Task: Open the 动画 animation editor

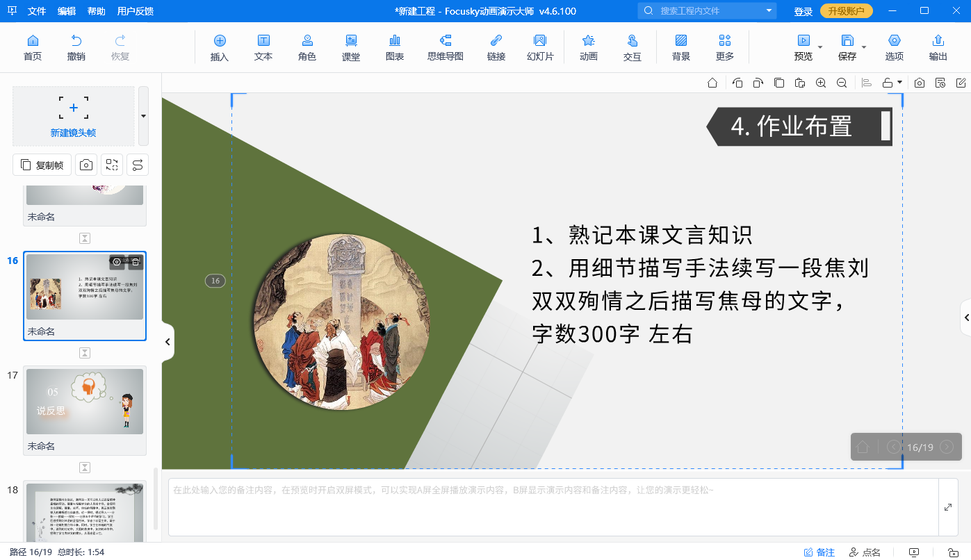Action: click(x=589, y=48)
